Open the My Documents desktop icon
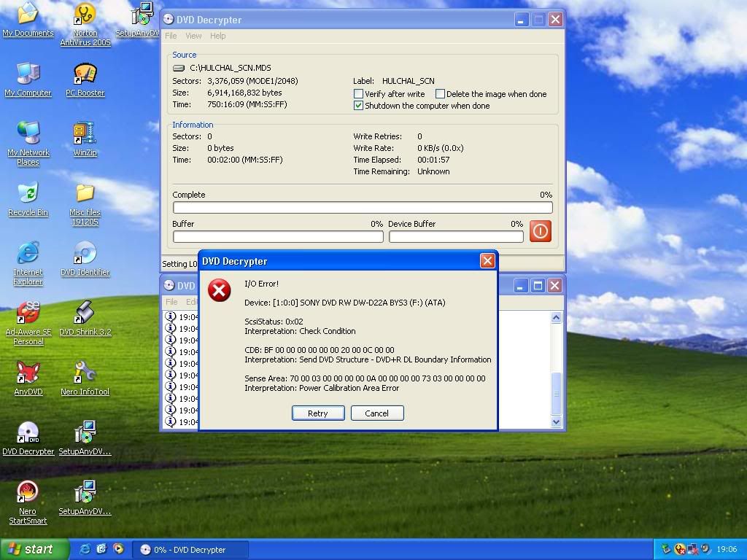The height and width of the screenshot is (560, 747). coord(28,20)
